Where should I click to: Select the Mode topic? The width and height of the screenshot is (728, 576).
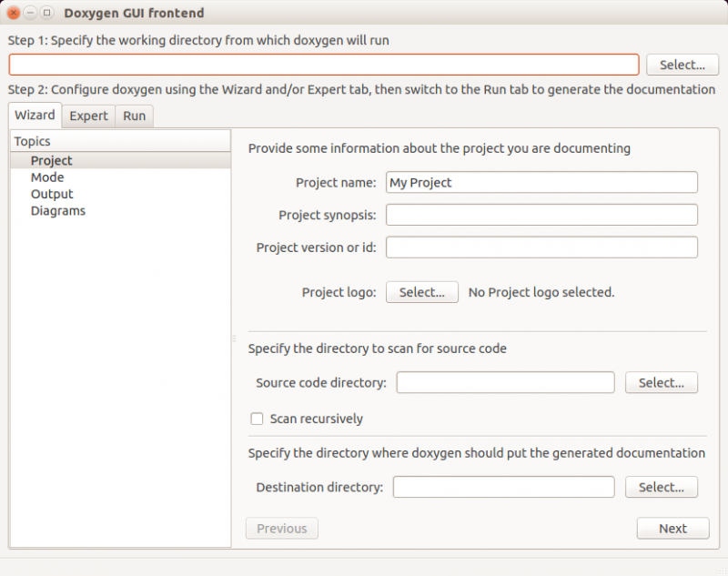coord(46,177)
